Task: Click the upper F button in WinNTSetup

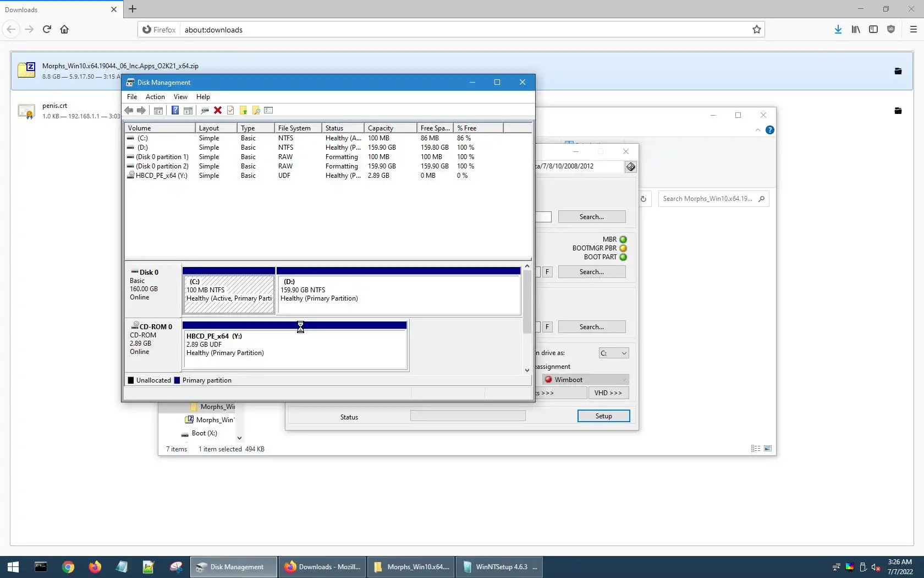Action: 547,272
